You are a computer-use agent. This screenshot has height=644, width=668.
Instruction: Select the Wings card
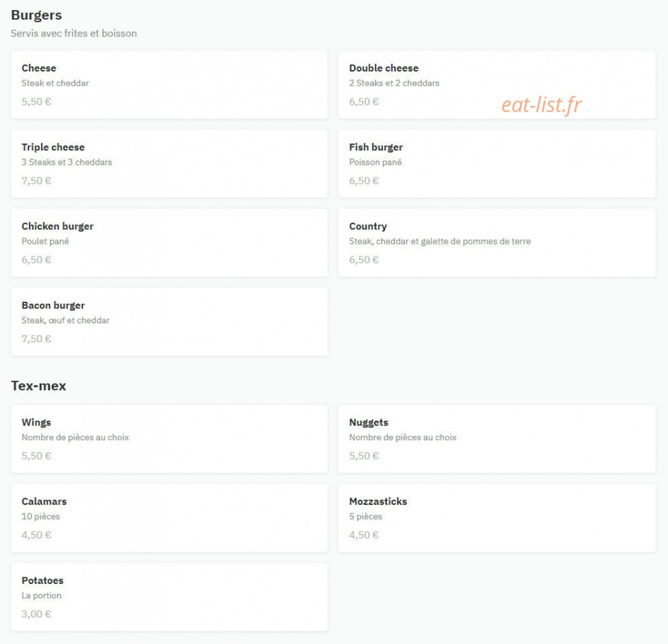pos(169,439)
